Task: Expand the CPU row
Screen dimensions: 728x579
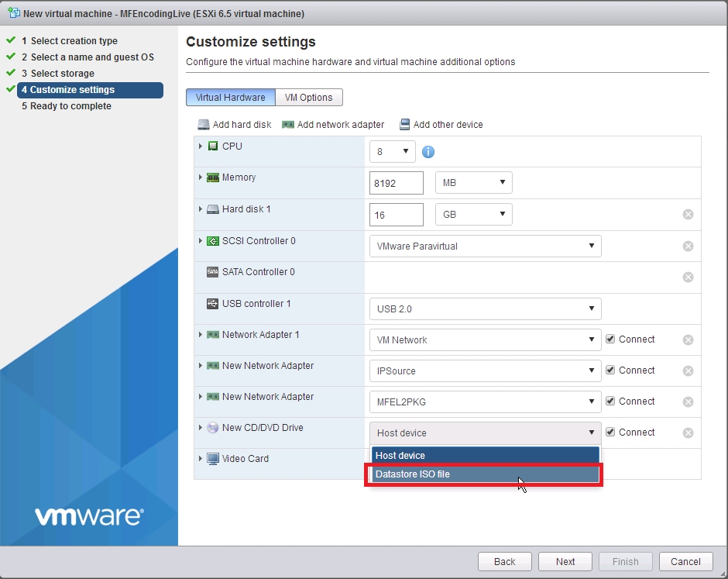Action: [200, 146]
